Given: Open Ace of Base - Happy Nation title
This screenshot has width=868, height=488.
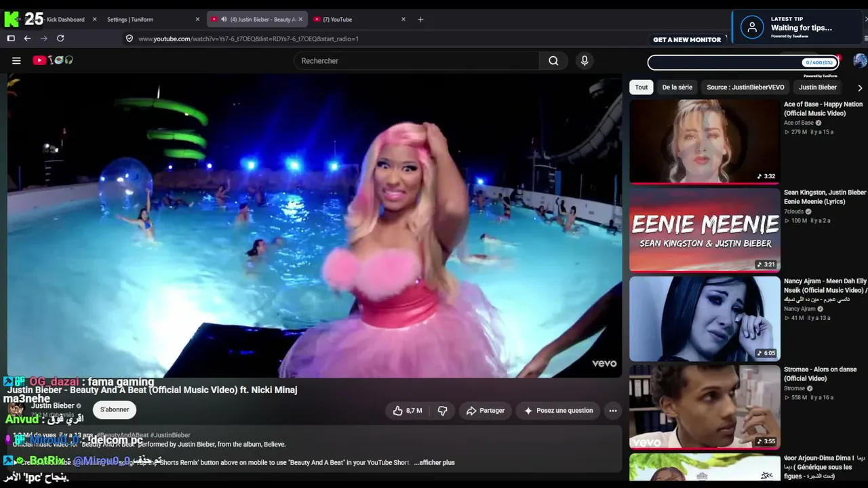Looking at the screenshot, I should tap(823, 108).
